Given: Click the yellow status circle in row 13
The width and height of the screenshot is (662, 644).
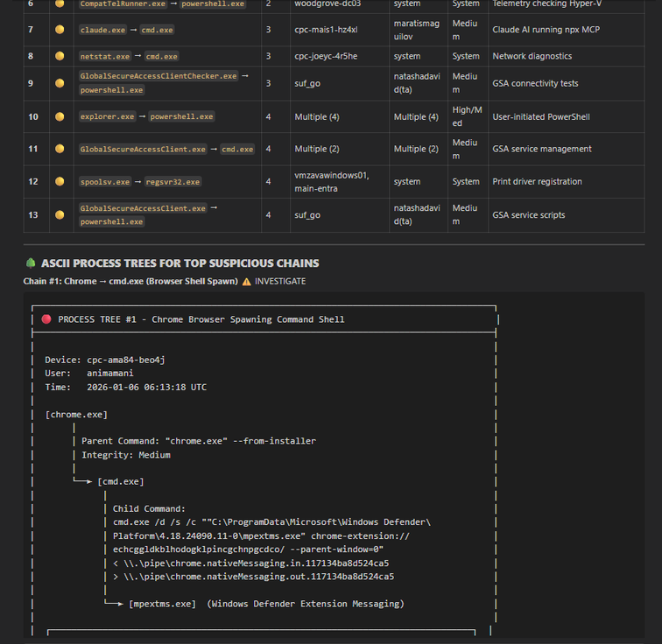Looking at the screenshot, I should pyautogui.click(x=60, y=215).
